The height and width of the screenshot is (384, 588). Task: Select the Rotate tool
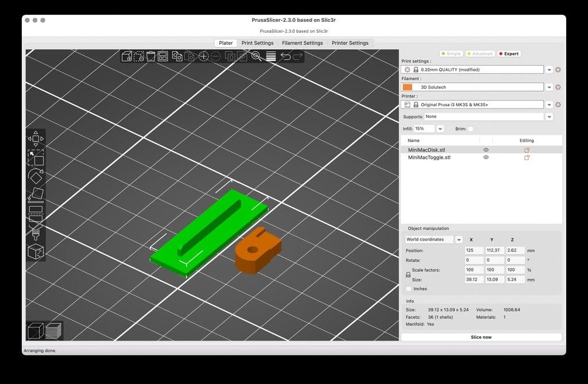click(x=36, y=176)
